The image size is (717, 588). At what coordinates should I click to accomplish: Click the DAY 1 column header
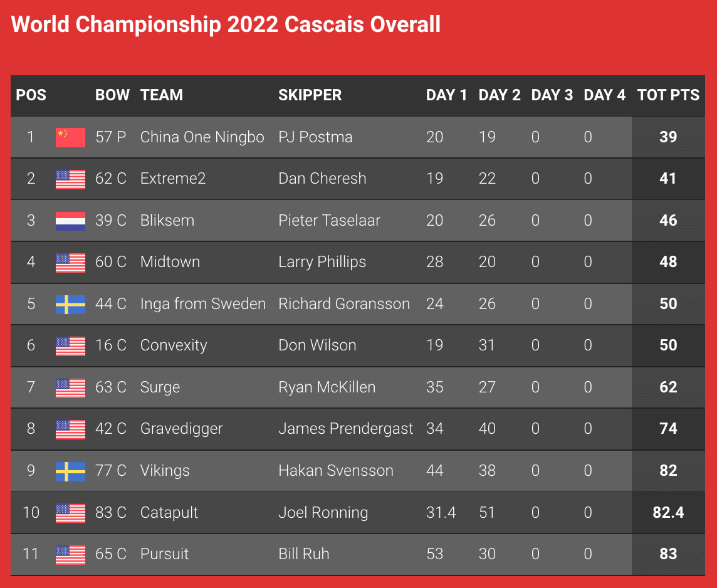point(446,95)
